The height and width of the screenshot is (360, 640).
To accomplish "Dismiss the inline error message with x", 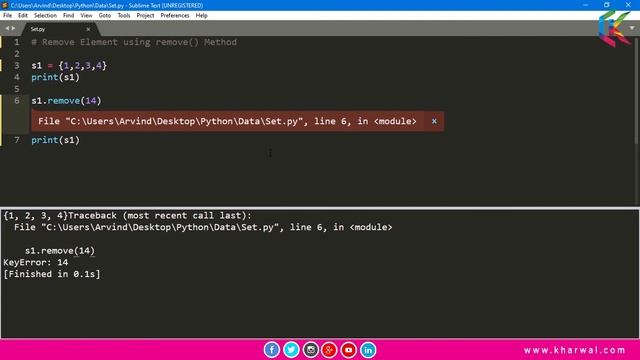I will coord(434,121).
